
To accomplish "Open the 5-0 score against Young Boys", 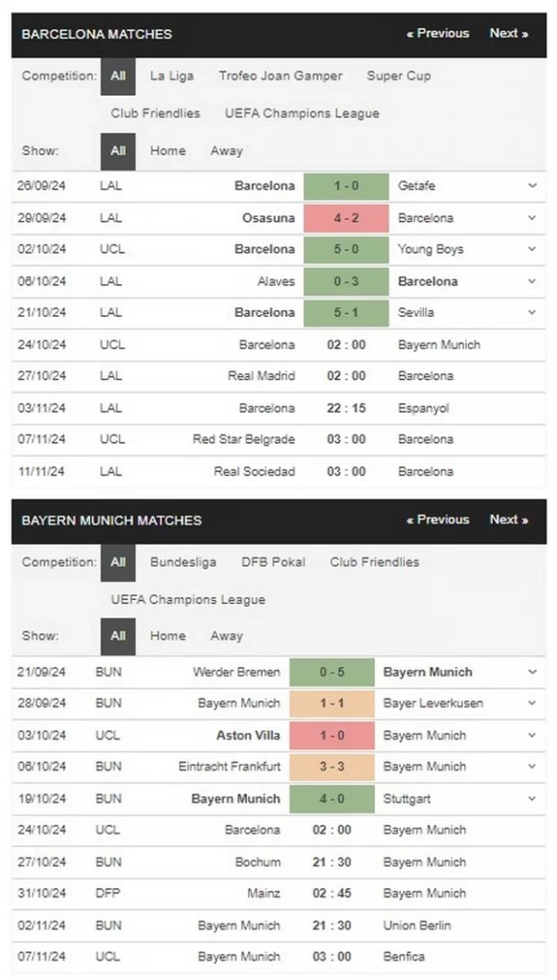I will pos(346,249).
